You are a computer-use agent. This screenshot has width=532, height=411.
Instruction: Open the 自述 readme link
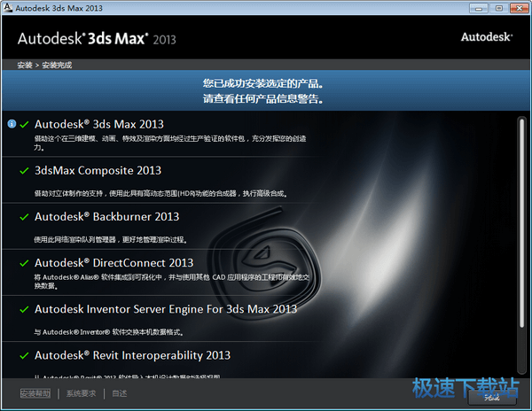pos(120,393)
